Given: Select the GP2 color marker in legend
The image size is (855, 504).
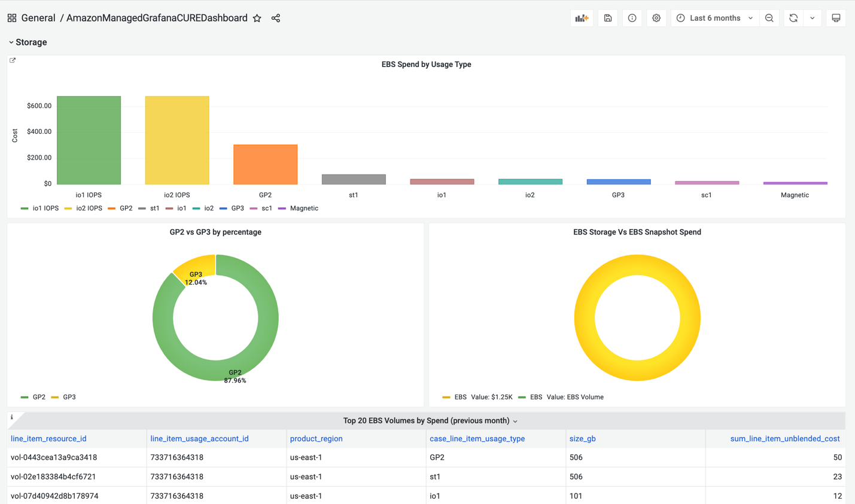Looking at the screenshot, I should [24, 396].
